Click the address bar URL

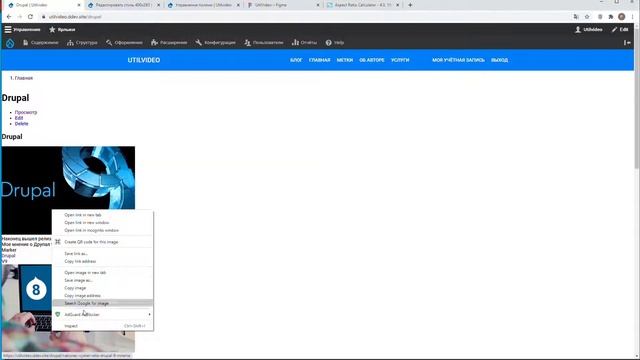(75, 17)
